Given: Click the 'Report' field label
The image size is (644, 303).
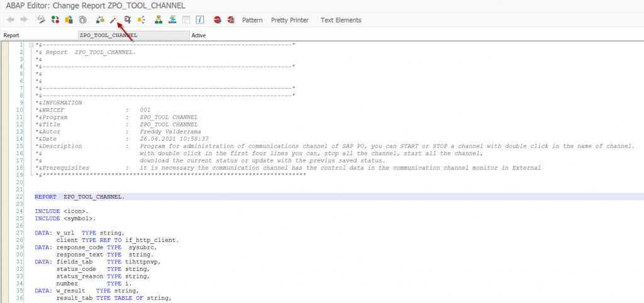Looking at the screenshot, I should tap(11, 36).
